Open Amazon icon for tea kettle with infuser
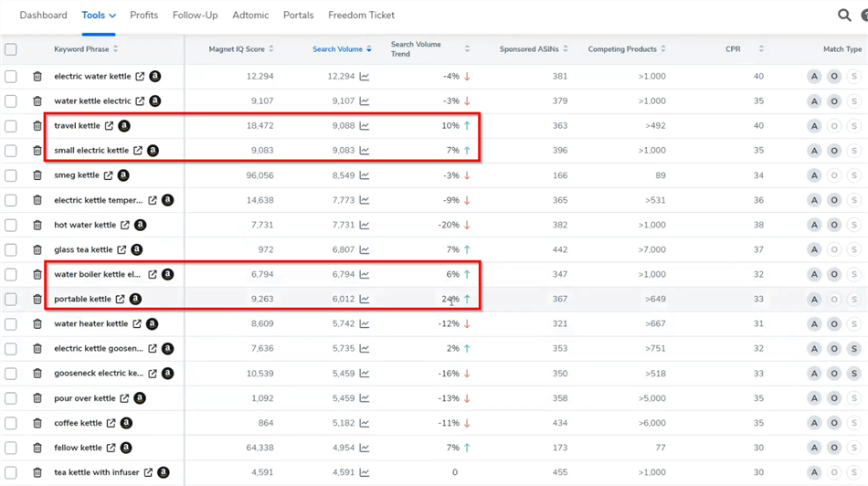868x486 pixels. 164,472
